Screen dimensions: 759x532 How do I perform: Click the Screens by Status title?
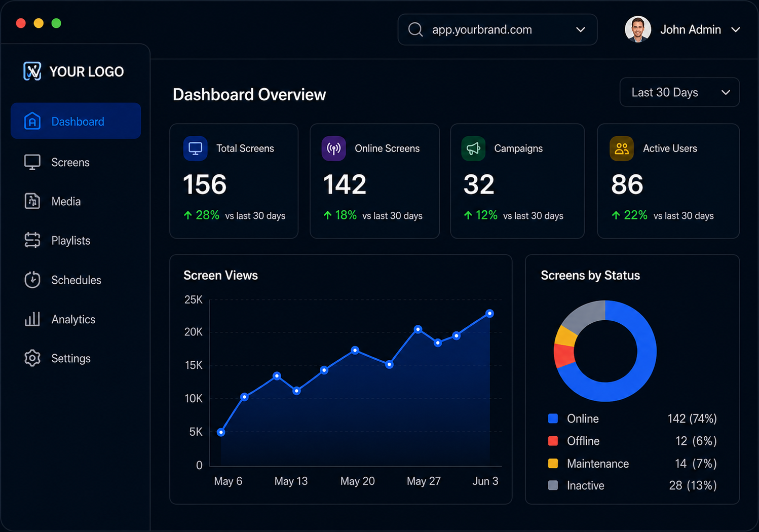[x=590, y=275]
